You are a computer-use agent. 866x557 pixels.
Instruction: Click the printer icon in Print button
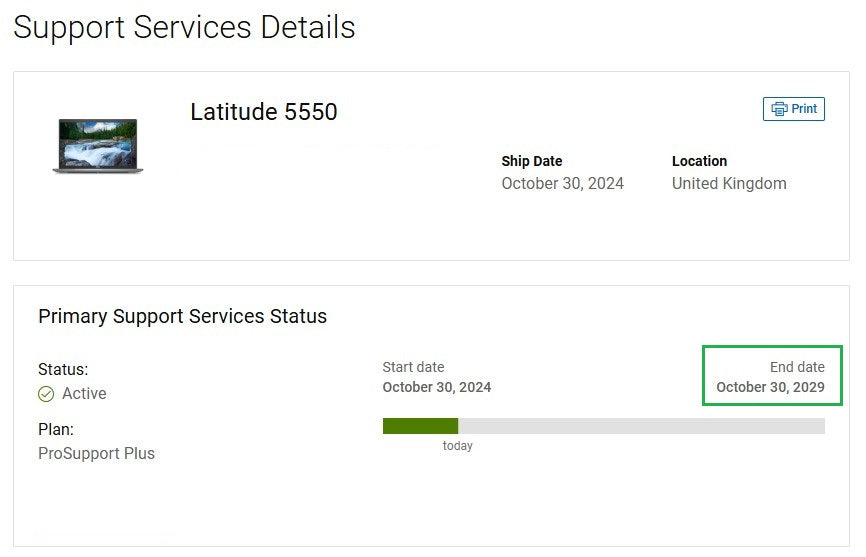pos(779,109)
